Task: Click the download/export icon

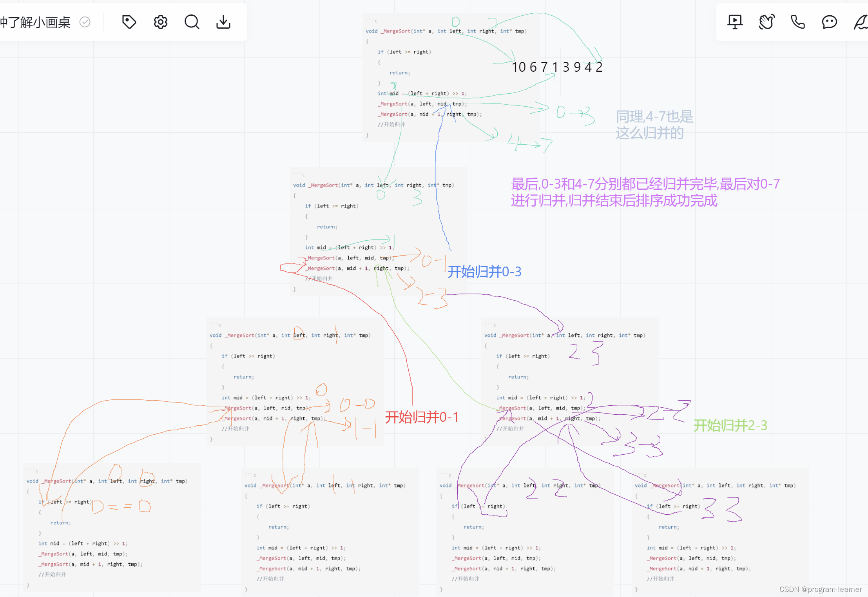Action: 223,22
